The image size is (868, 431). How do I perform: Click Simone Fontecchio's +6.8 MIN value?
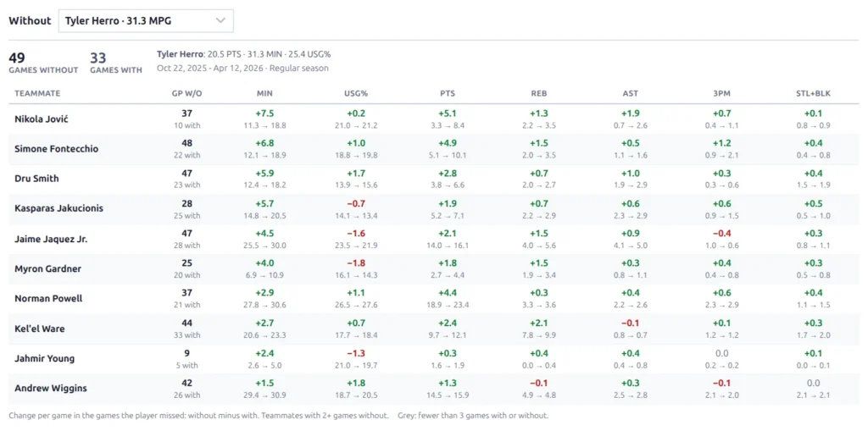(x=264, y=143)
